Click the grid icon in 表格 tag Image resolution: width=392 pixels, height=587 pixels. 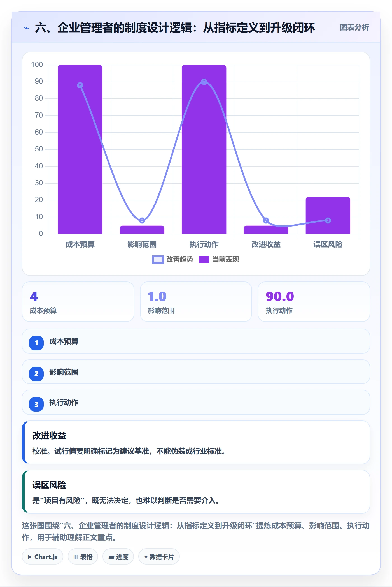76,557
